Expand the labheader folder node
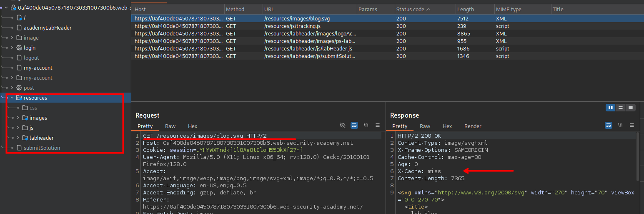Viewport: 644px width, 214px height. (18, 138)
